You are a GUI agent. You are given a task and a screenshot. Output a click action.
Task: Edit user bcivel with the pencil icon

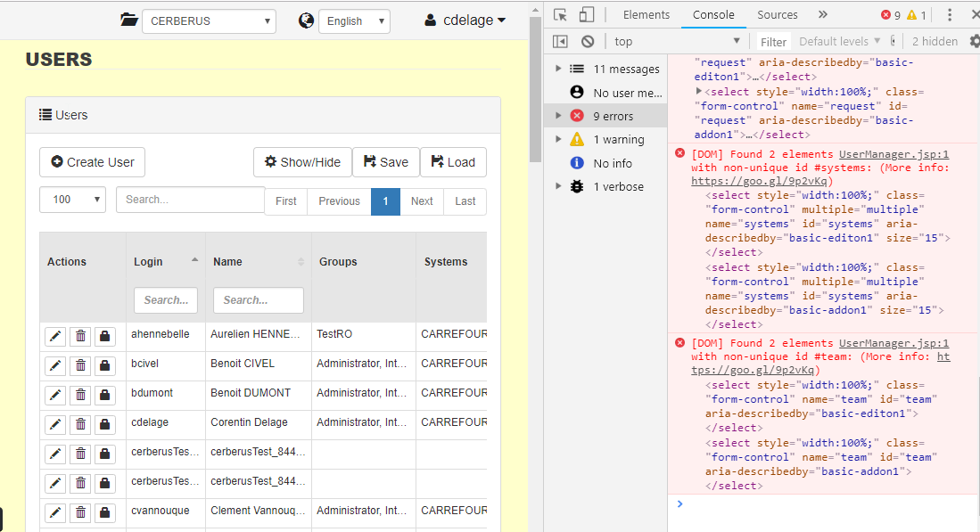[x=55, y=364]
